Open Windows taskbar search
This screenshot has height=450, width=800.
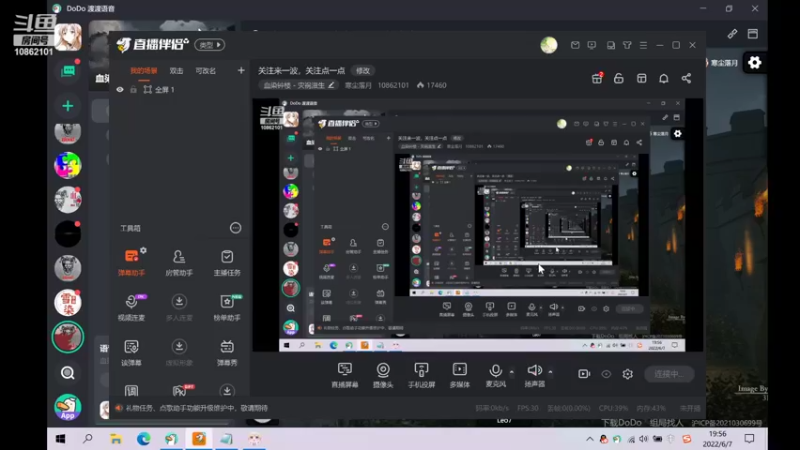88,439
